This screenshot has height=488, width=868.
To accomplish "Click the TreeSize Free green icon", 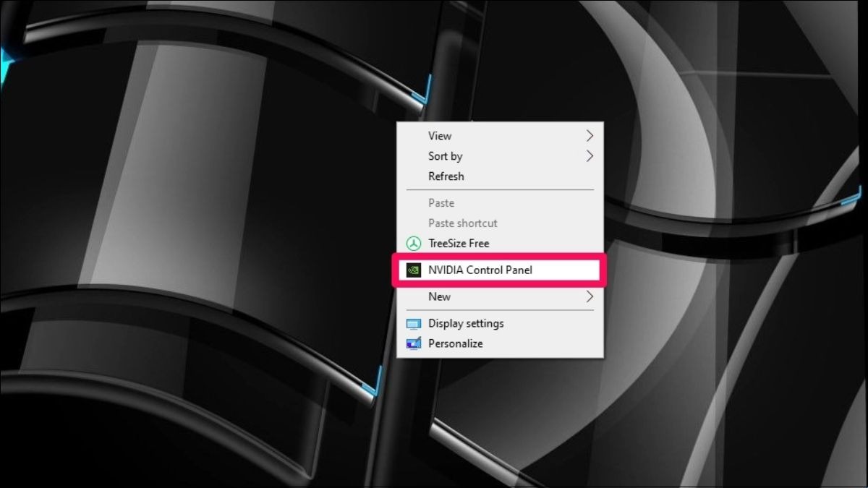I will point(414,244).
